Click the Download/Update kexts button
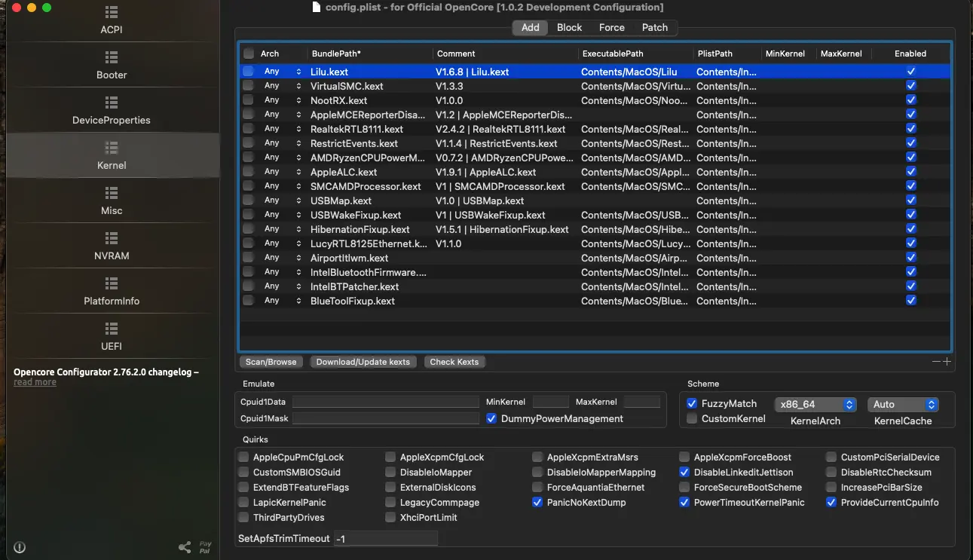 click(363, 362)
